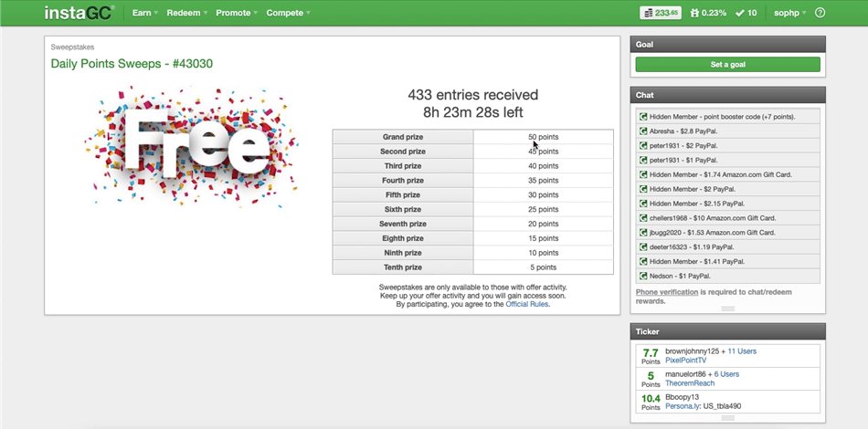Click the Tenth prize row label
The width and height of the screenshot is (868, 429).
tap(402, 267)
